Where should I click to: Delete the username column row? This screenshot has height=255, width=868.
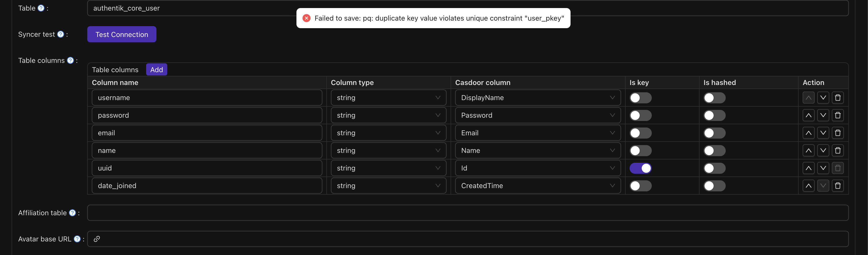[838, 98]
